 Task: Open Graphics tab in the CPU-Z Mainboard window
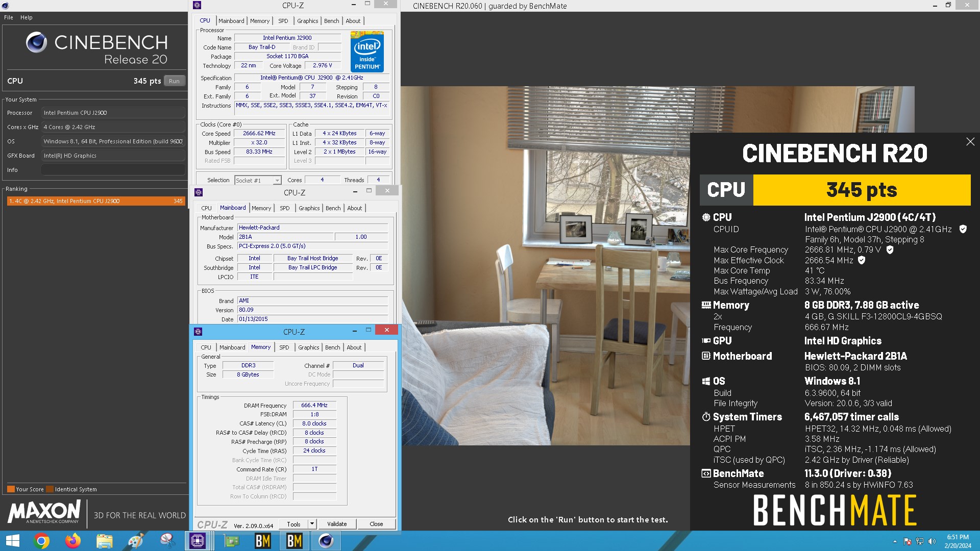pos(309,208)
